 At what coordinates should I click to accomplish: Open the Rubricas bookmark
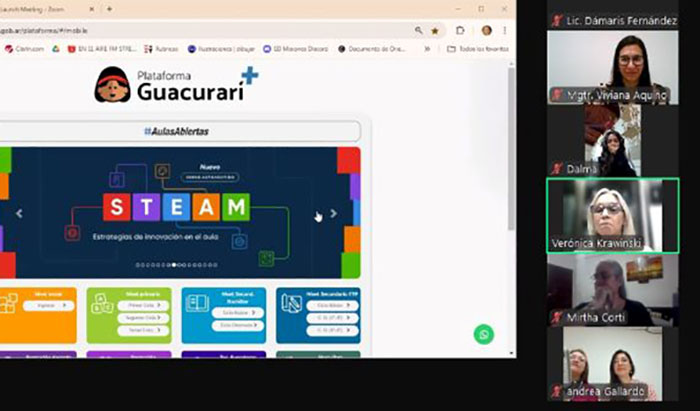pos(161,49)
